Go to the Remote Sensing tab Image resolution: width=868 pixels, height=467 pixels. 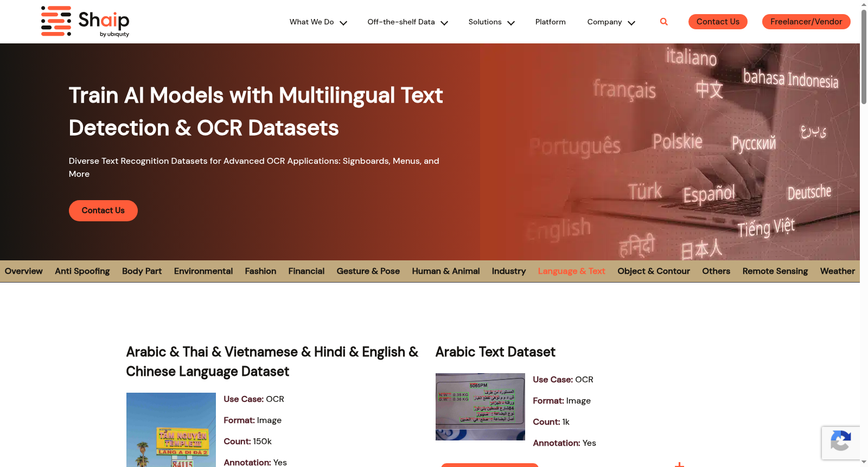(775, 271)
